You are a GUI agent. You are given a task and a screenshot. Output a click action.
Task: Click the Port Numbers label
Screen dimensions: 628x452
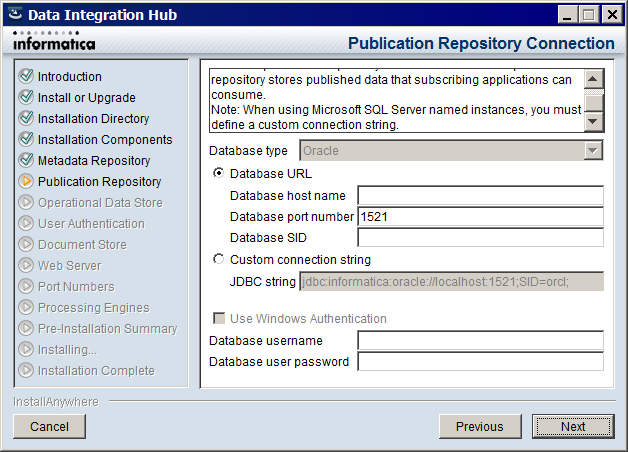[x=76, y=287]
